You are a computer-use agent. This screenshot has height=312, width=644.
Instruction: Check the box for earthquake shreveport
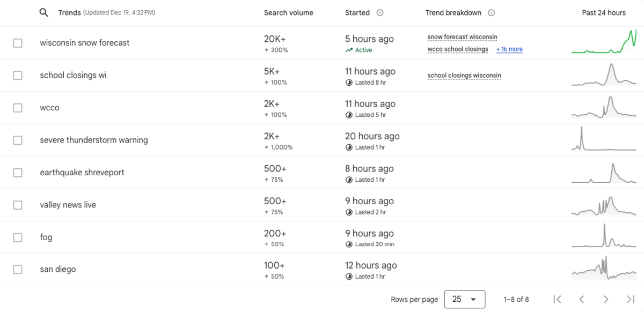18,173
